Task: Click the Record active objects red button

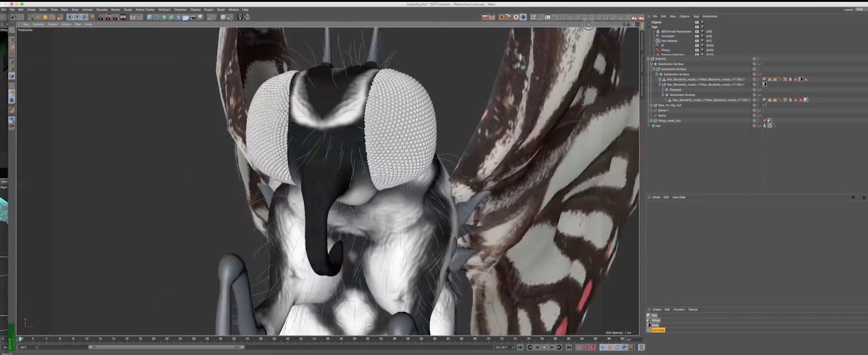Action: tap(586, 347)
